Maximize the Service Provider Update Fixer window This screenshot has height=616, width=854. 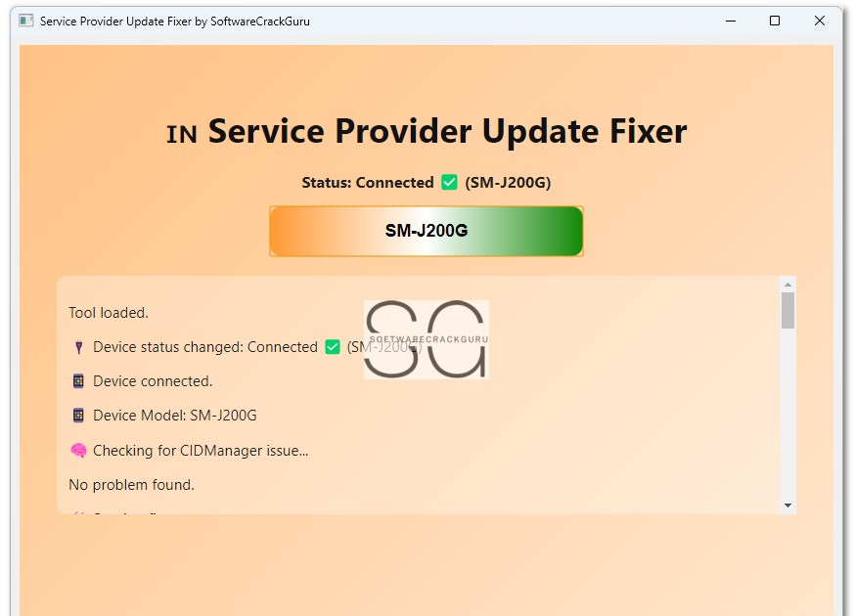coord(775,21)
